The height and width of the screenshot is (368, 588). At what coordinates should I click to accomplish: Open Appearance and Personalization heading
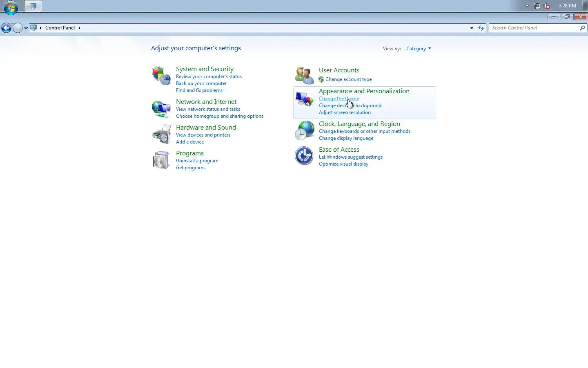pyautogui.click(x=364, y=91)
